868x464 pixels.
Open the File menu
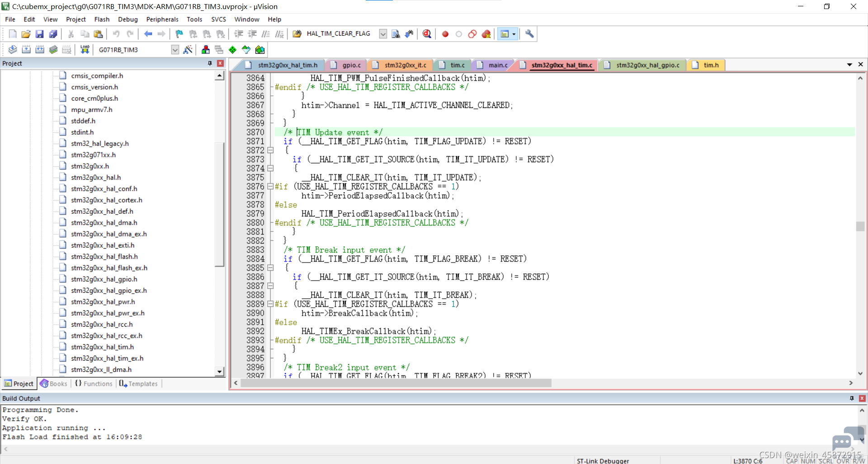(10, 19)
